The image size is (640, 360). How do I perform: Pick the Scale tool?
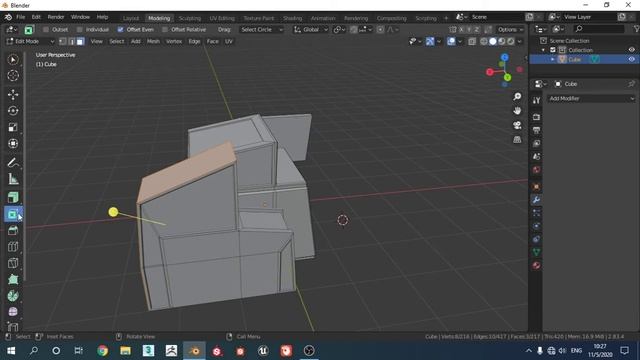(x=13, y=127)
